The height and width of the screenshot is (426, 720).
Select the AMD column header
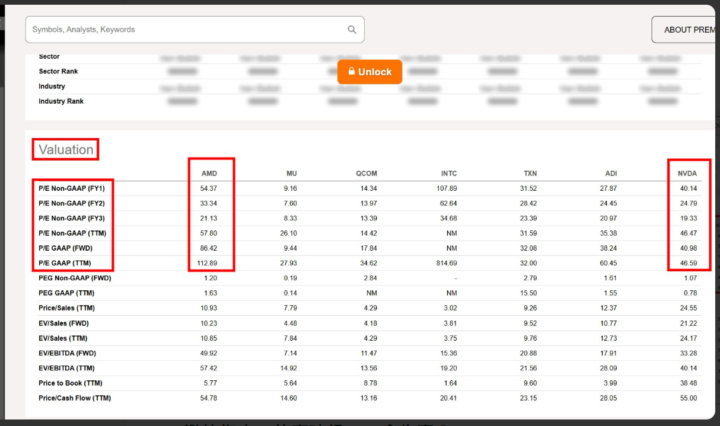[209, 173]
